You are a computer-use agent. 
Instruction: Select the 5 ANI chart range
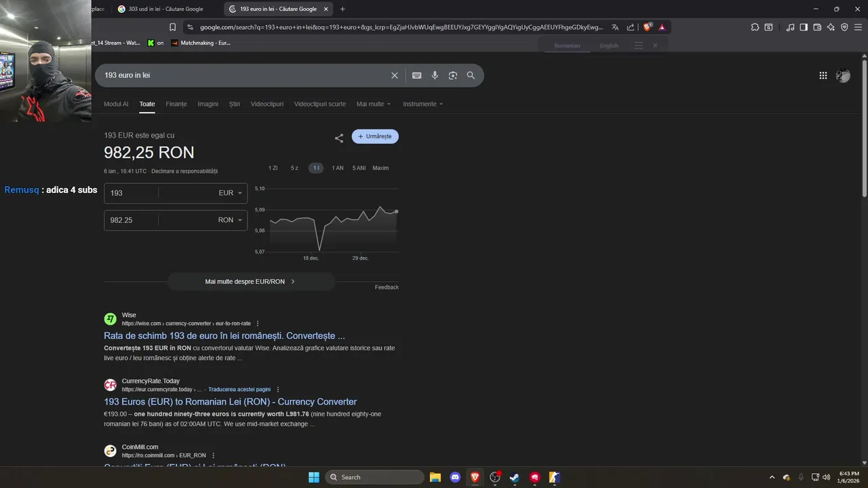coord(359,168)
